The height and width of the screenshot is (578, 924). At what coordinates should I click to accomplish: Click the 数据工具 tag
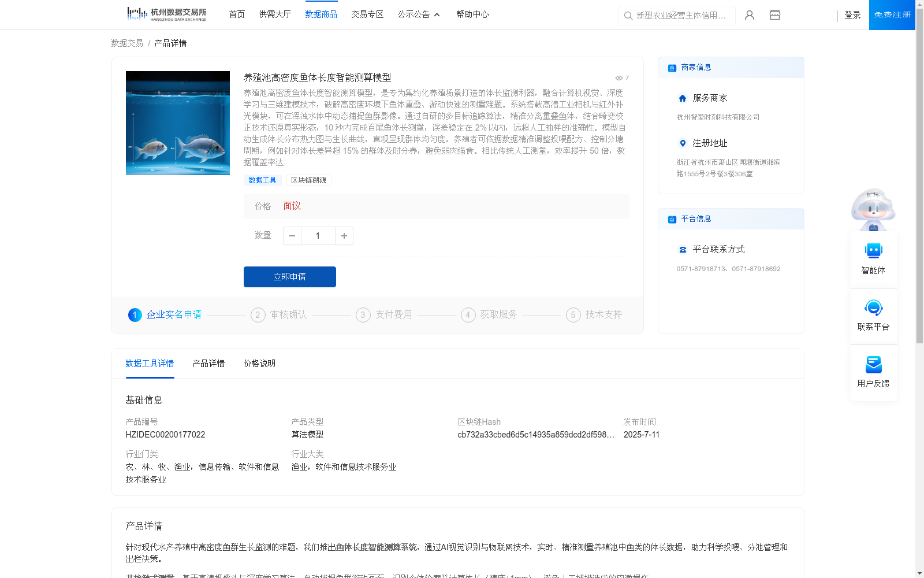coord(262,180)
